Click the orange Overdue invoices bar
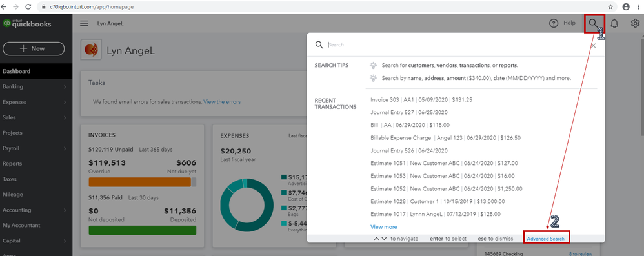Viewport: 644px width, 256px height. (x=139, y=182)
